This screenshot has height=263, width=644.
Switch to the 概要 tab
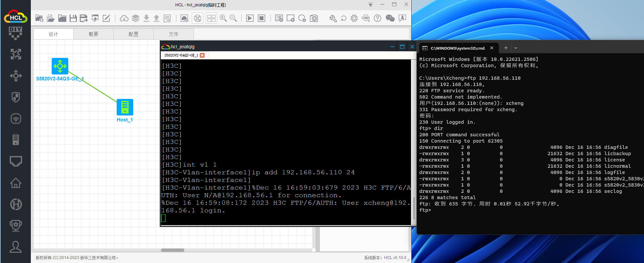tap(93, 34)
